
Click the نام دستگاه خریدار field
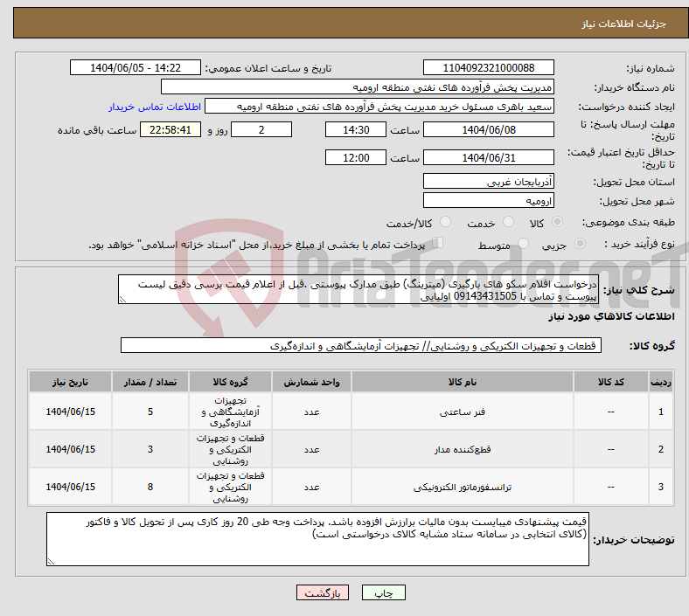[x=358, y=87]
